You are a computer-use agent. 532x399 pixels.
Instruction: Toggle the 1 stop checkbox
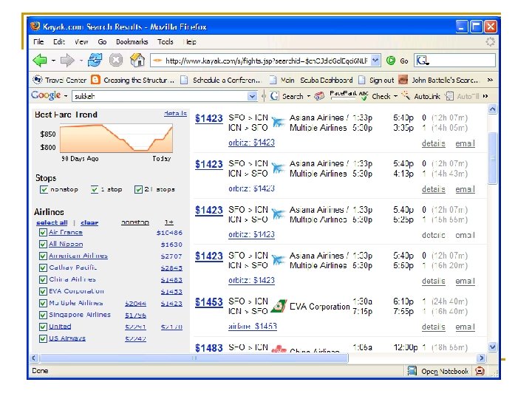click(95, 189)
